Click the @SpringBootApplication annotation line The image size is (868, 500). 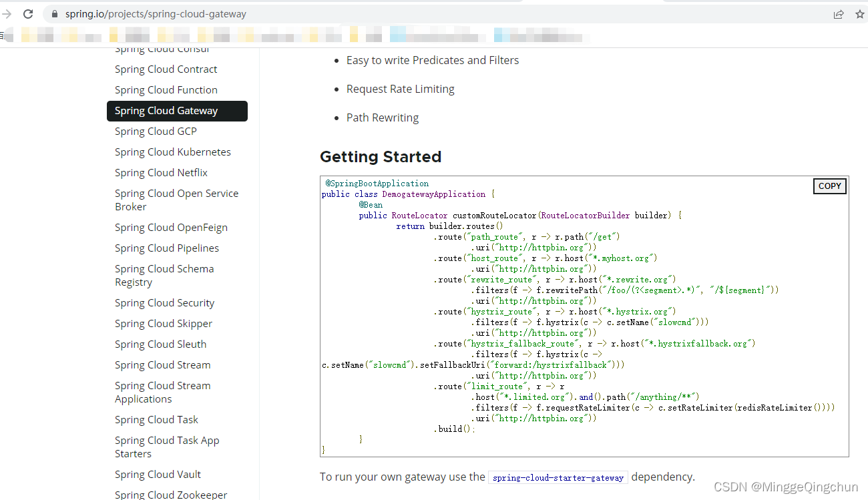coord(377,184)
